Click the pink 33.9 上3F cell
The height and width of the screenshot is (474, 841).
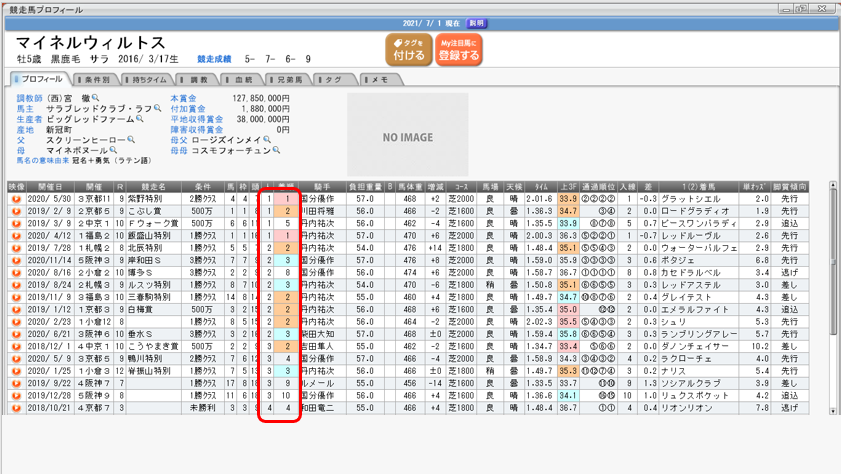(568, 224)
